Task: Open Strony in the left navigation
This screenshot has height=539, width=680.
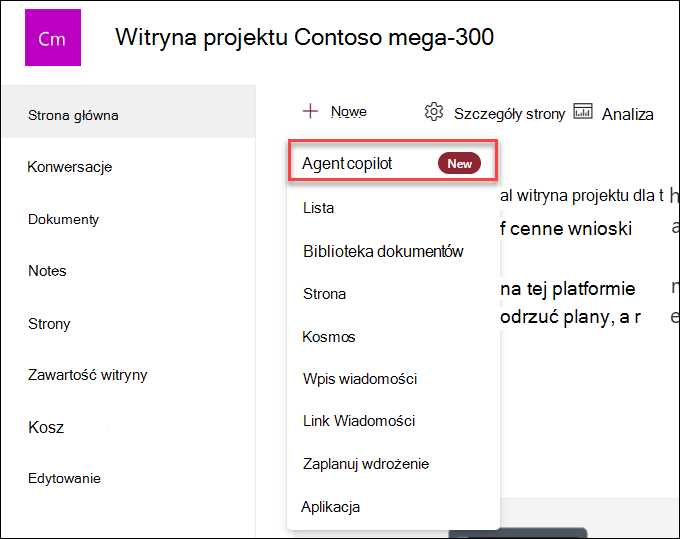Action: tap(49, 323)
